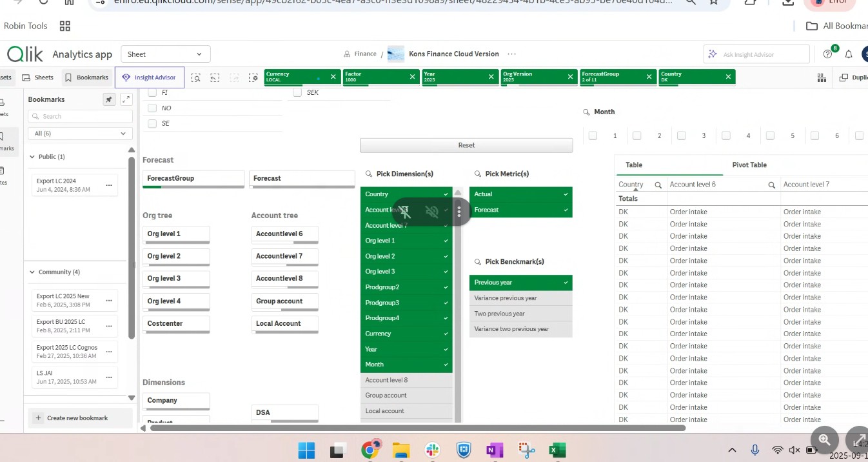Open the Insight Advisor panel
Screen dimensions: 868x462
(x=150, y=77)
